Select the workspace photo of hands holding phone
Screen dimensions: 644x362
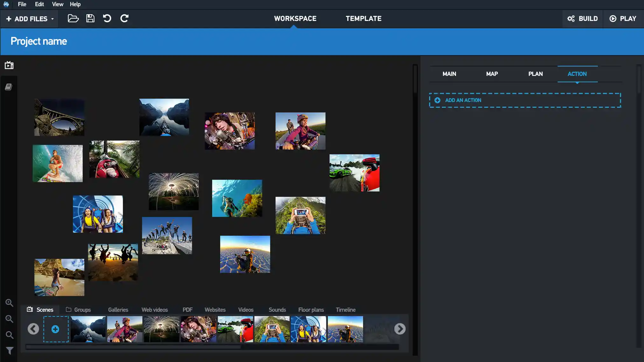[300, 215]
